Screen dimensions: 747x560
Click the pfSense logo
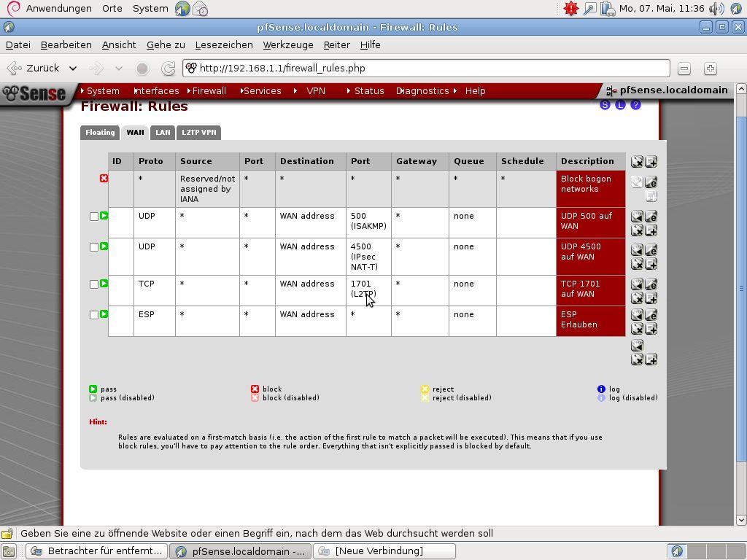point(34,93)
